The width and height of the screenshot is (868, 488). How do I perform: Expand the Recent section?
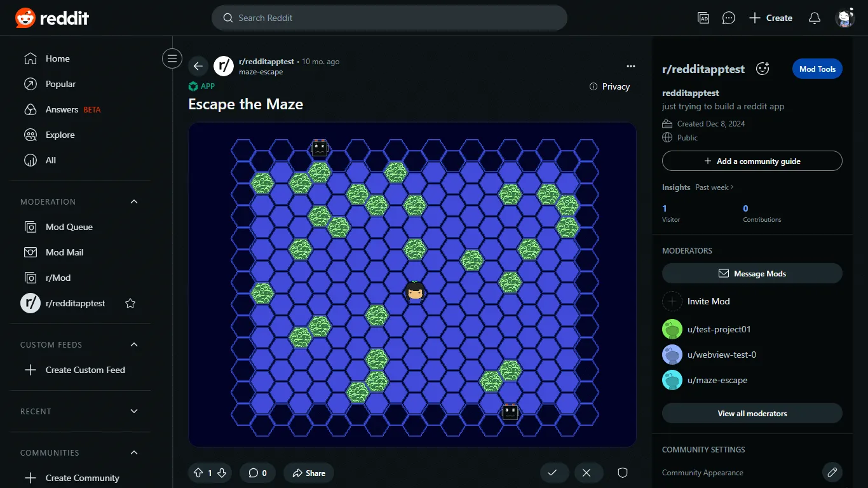pyautogui.click(x=133, y=411)
